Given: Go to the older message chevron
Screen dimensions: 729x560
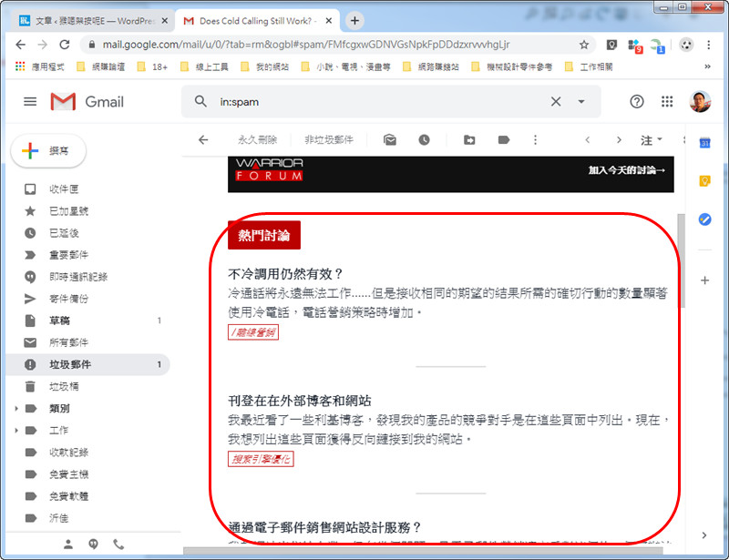Looking at the screenshot, I should click(x=619, y=139).
